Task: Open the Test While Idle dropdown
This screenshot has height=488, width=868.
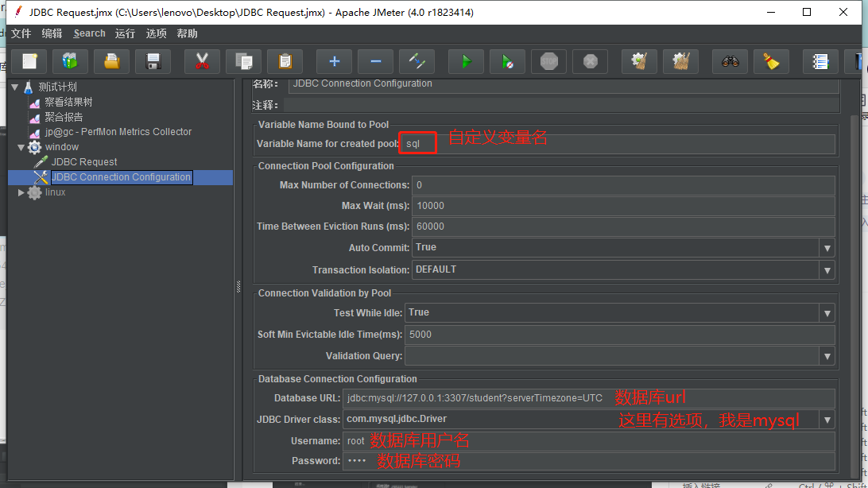Action: point(827,313)
